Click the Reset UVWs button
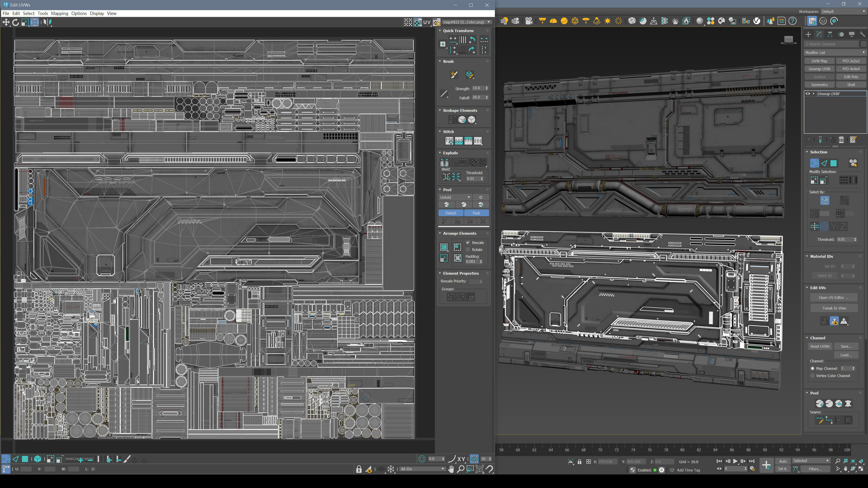 tap(820, 346)
